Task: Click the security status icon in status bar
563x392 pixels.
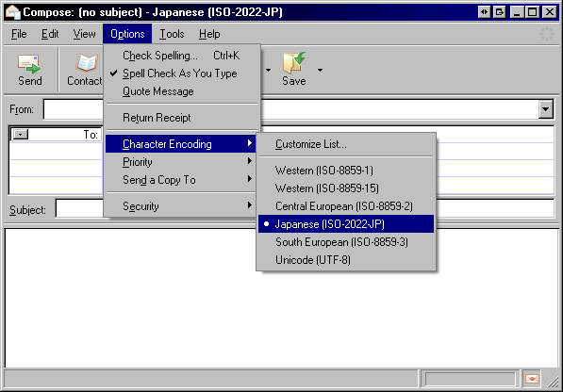Action: (532, 379)
